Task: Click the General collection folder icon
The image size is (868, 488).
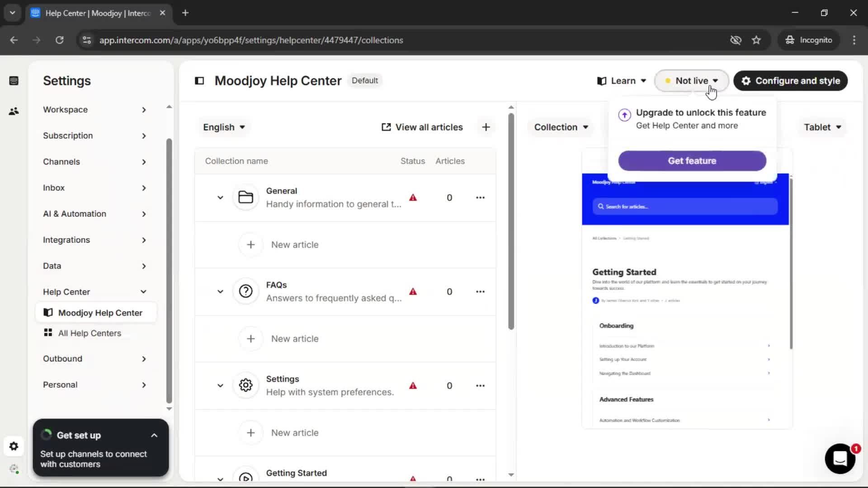Action: pyautogui.click(x=245, y=197)
